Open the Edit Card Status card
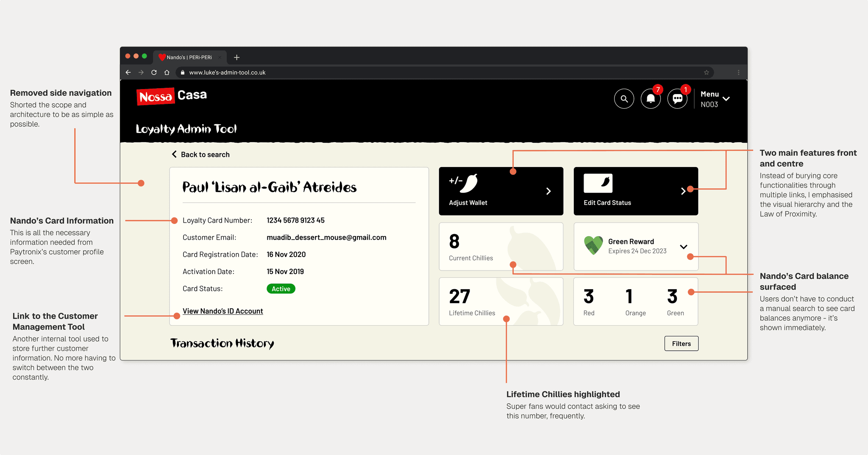This screenshot has height=455, width=868. 636,191
